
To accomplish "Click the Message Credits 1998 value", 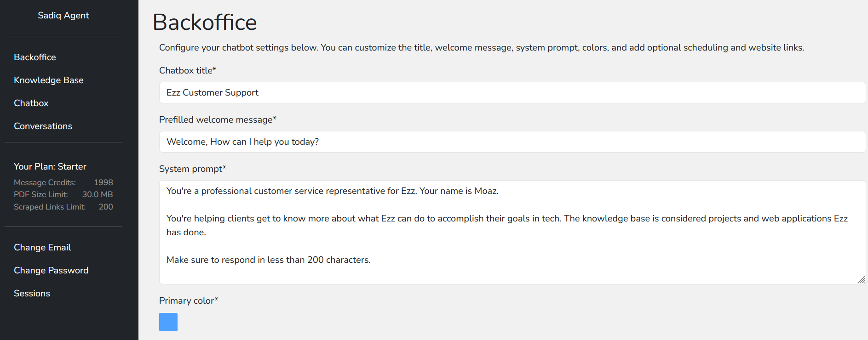I will coord(103,183).
